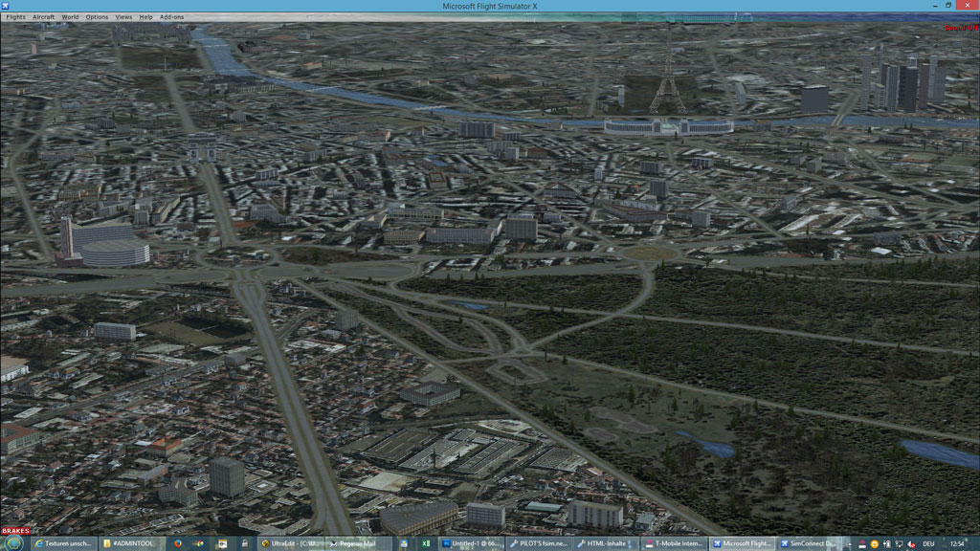
Task: Open the World menu
Action: 70,17
